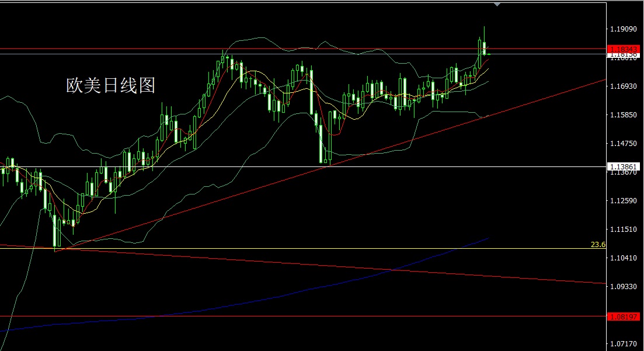The width and height of the screenshot is (644, 351).
Task: Click the red 1.18343 price label
Action: 623,49
